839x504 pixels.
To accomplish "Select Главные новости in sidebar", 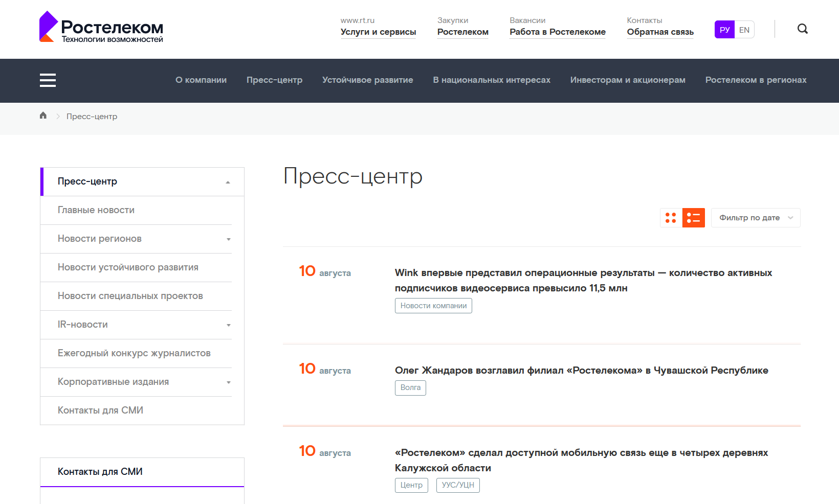I will [96, 210].
